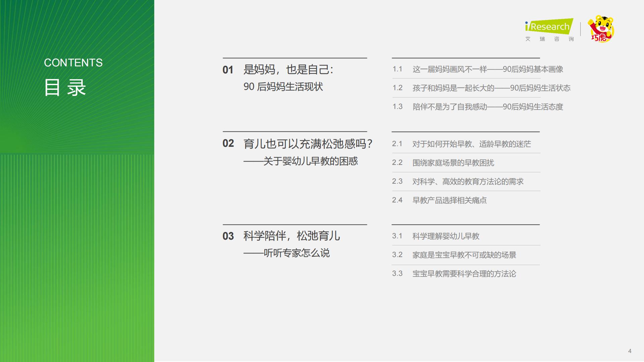Click the Qiaohu tiger mascot logo
The image size is (644, 362).
[x=601, y=29]
